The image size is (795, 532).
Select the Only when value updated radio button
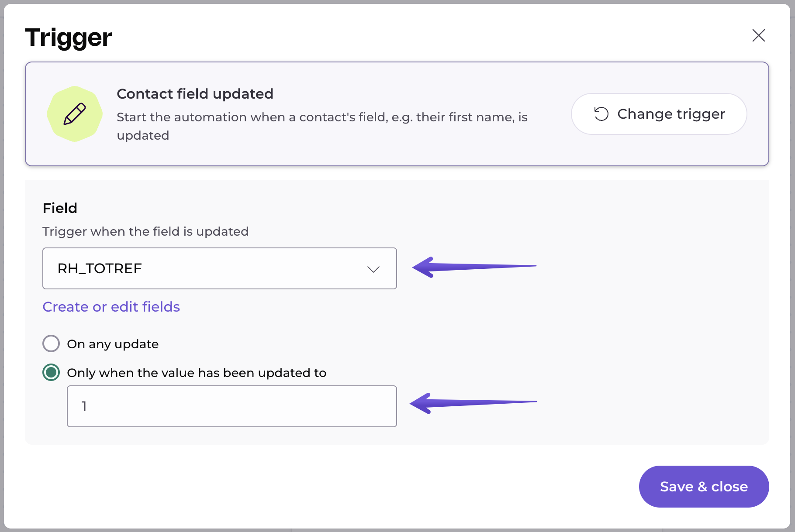click(x=51, y=372)
